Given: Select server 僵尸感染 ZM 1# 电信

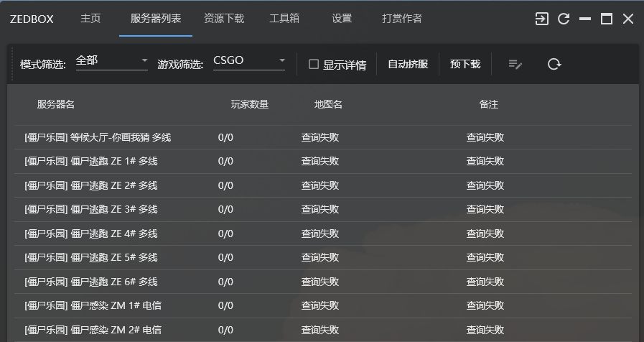Looking at the screenshot, I should [x=93, y=306].
